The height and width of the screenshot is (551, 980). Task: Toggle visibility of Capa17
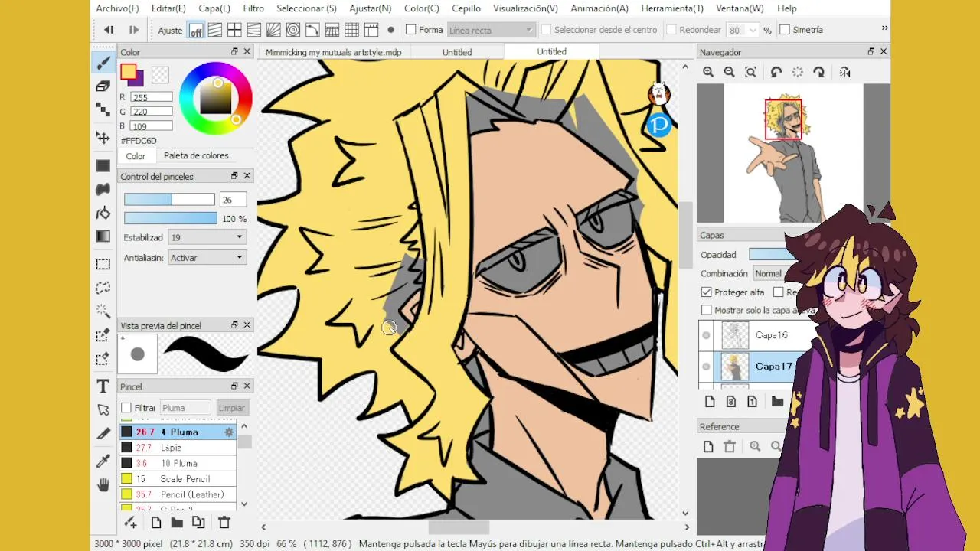tap(706, 367)
